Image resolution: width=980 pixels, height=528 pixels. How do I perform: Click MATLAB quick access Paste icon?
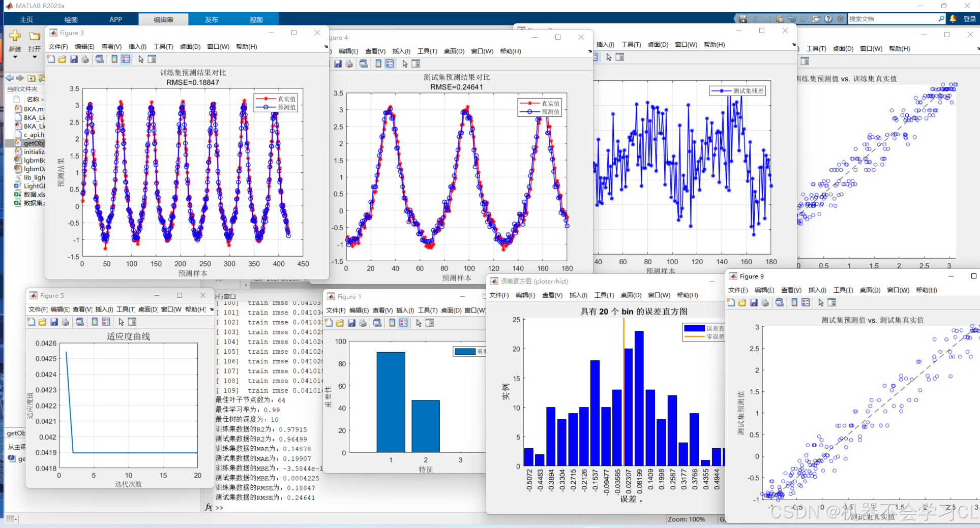[x=780, y=19]
